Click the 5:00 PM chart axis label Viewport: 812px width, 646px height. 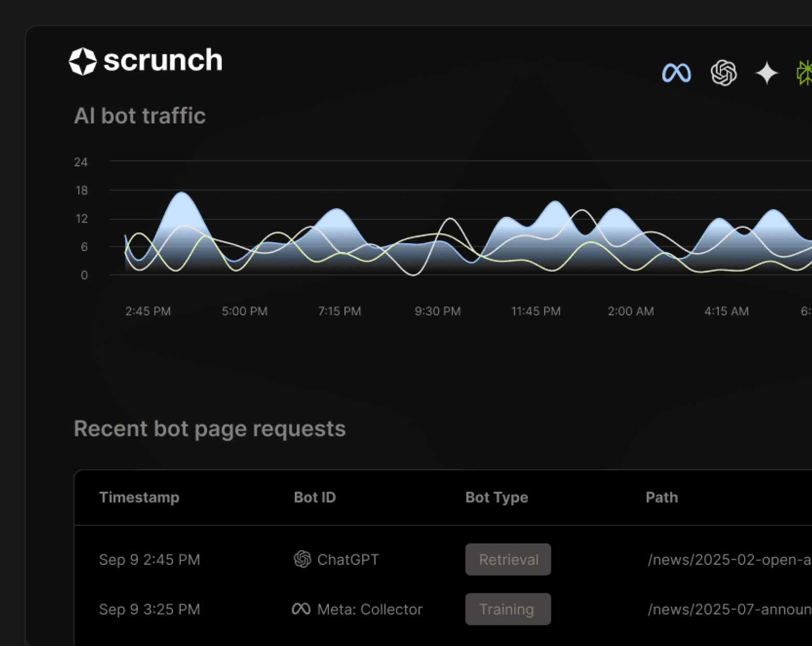click(244, 311)
